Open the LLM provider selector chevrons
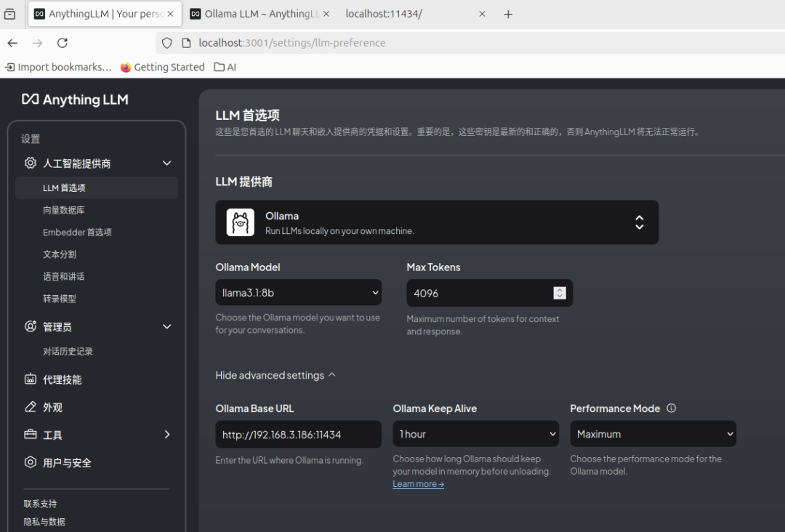The height and width of the screenshot is (532, 785). click(x=639, y=222)
